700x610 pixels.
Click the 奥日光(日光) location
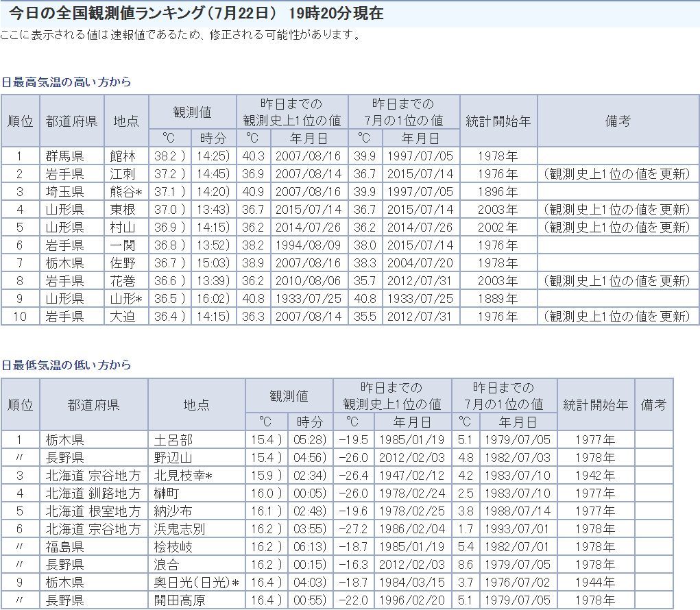[x=196, y=583]
